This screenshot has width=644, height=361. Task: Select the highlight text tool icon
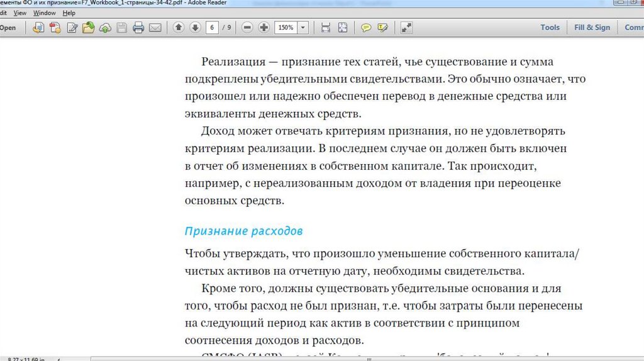[382, 28]
